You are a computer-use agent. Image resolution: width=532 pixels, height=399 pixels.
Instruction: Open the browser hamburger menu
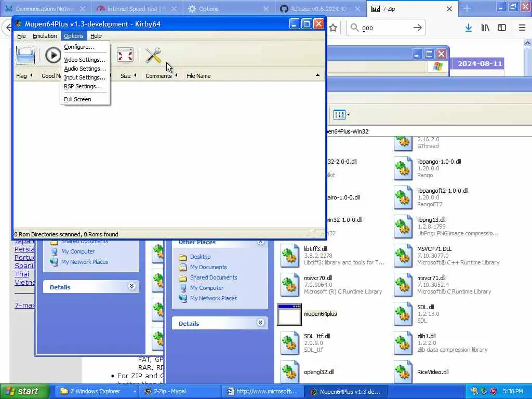click(x=522, y=28)
